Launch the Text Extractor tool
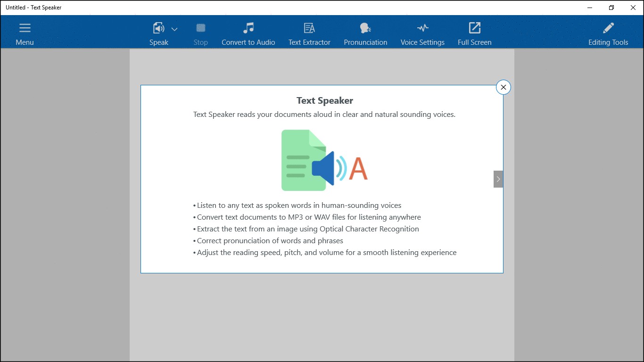 click(309, 28)
